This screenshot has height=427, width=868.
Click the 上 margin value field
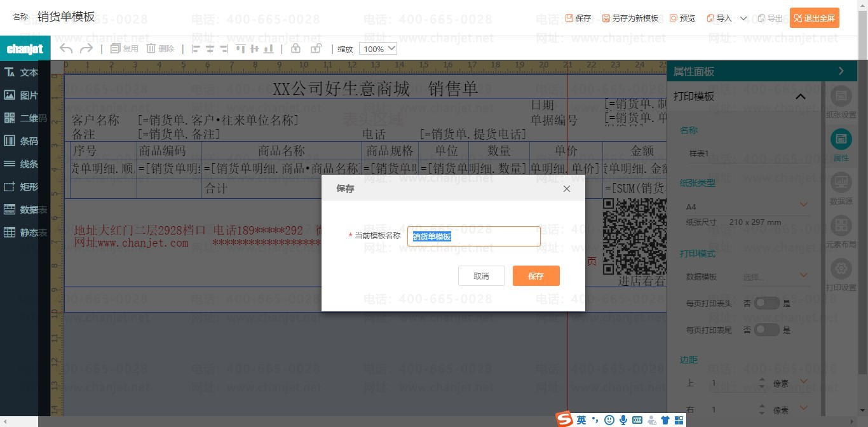(732, 383)
